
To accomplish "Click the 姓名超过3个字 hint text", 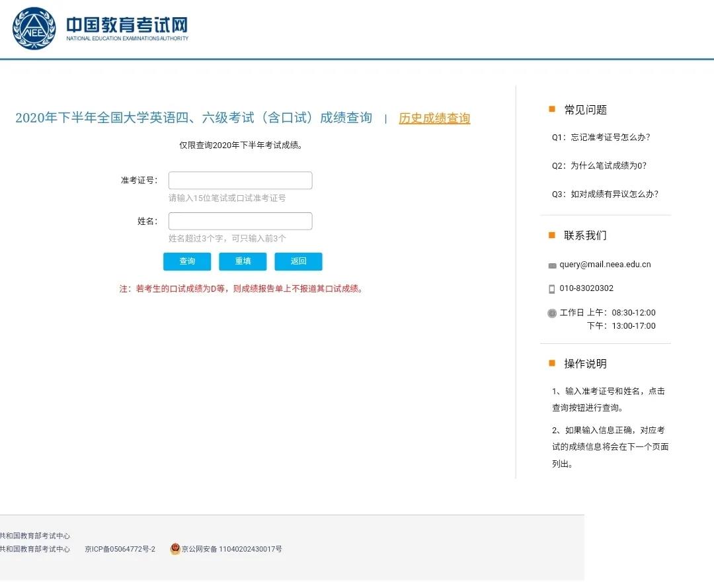I will pos(227,239).
